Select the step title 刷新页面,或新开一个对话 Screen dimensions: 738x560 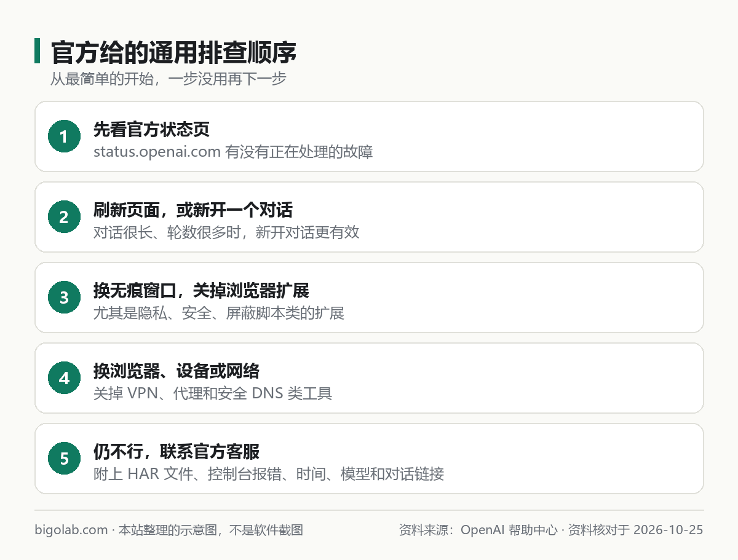point(193,210)
